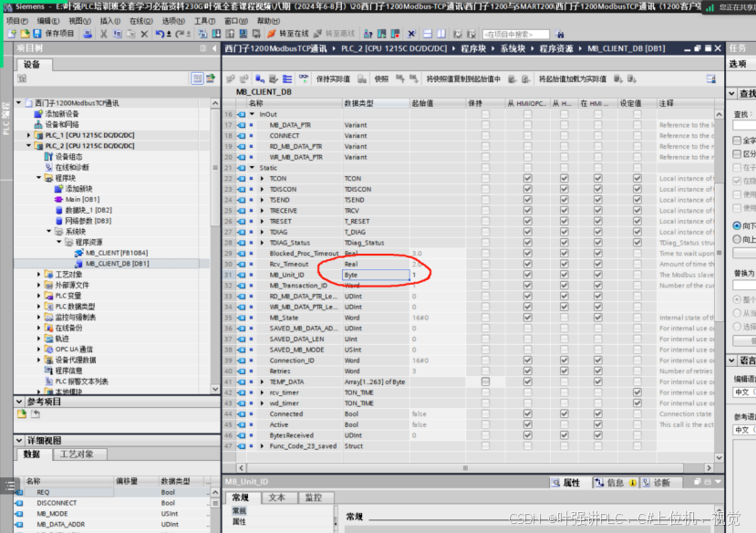Uncheck setpoint checkbox for rcv_timer row
The width and height of the screenshot is (756, 533).
click(x=637, y=392)
